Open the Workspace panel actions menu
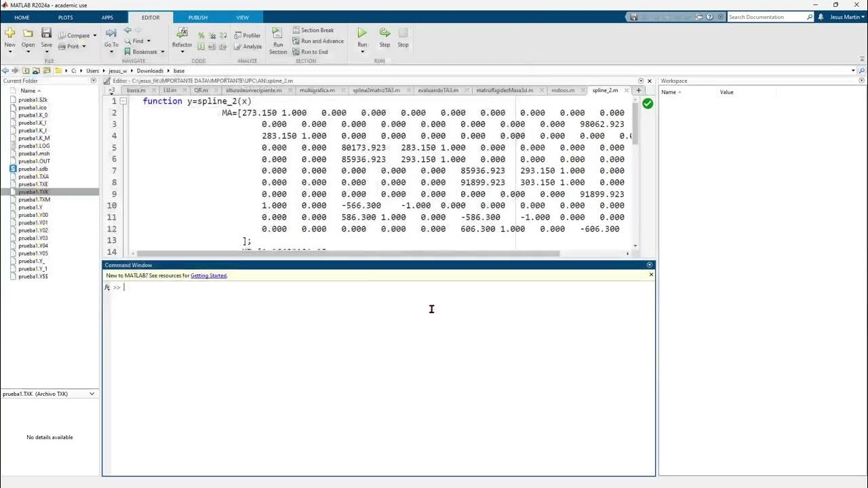Screen dimensions: 868x488 pos(861,81)
